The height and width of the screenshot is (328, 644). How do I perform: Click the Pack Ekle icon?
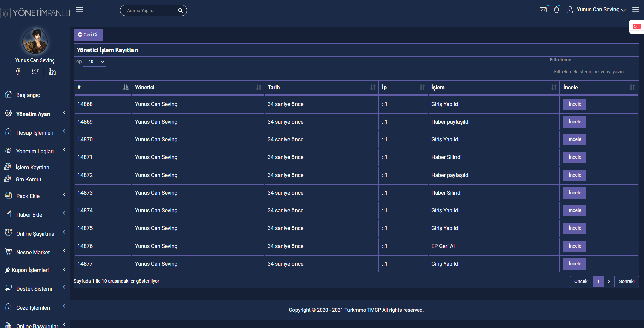(8, 195)
